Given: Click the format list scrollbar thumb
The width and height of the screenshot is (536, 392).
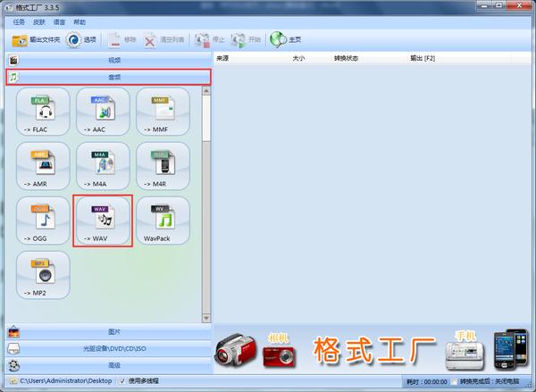Looking at the screenshot, I should 206,118.
